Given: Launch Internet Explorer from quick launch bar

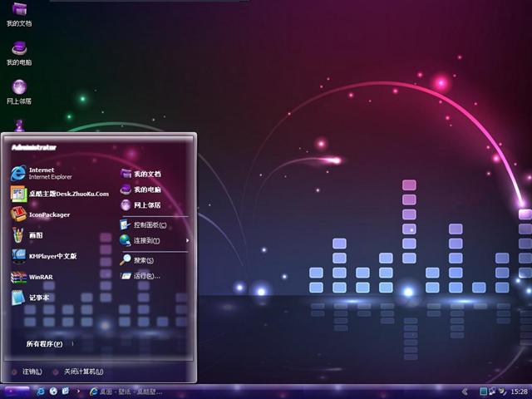Looking at the screenshot, I should pos(41,392).
